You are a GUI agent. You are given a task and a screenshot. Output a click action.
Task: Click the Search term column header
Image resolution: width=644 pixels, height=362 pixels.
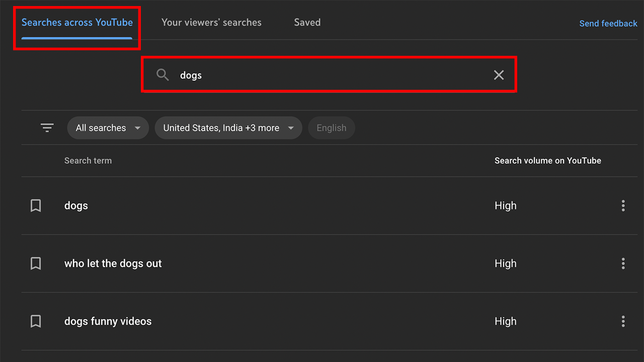coord(88,161)
